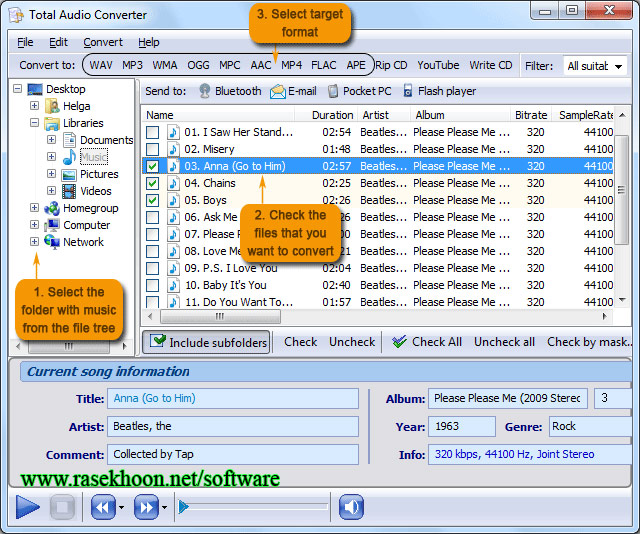Click the Videos film strip icon
The height and width of the screenshot is (534, 640).
pyautogui.click(x=69, y=191)
